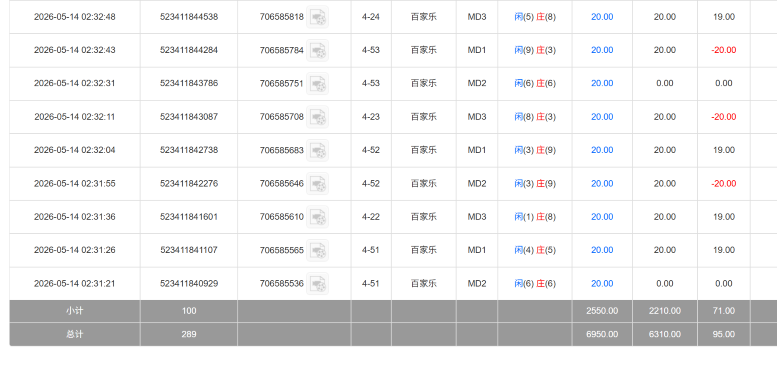Click round ID 706585751
This screenshot has height=366, width=777.
click(281, 83)
